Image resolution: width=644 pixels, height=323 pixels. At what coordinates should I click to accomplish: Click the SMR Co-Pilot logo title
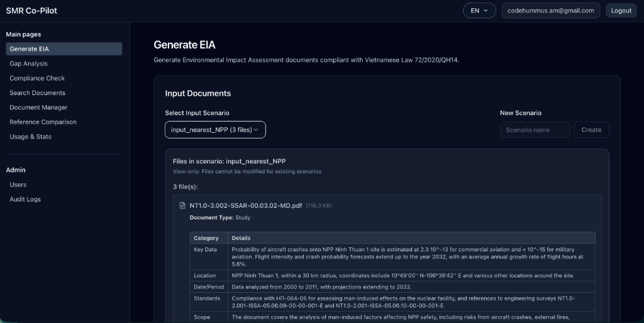31,11
